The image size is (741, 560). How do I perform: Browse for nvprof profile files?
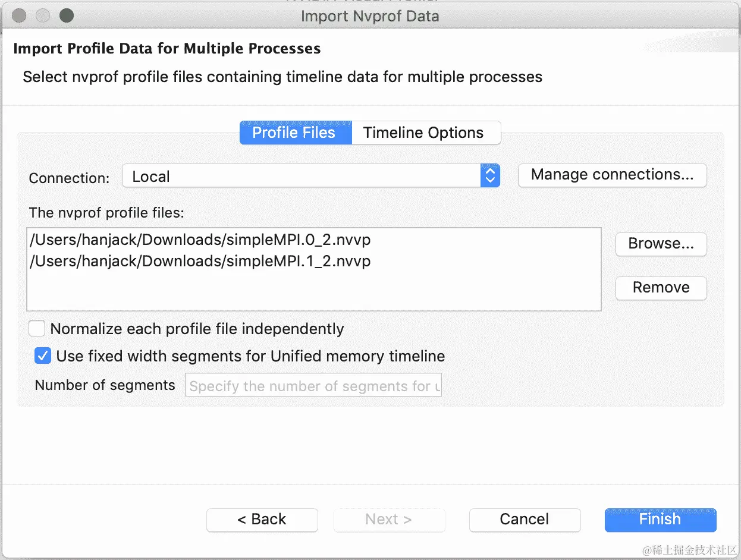tap(661, 244)
